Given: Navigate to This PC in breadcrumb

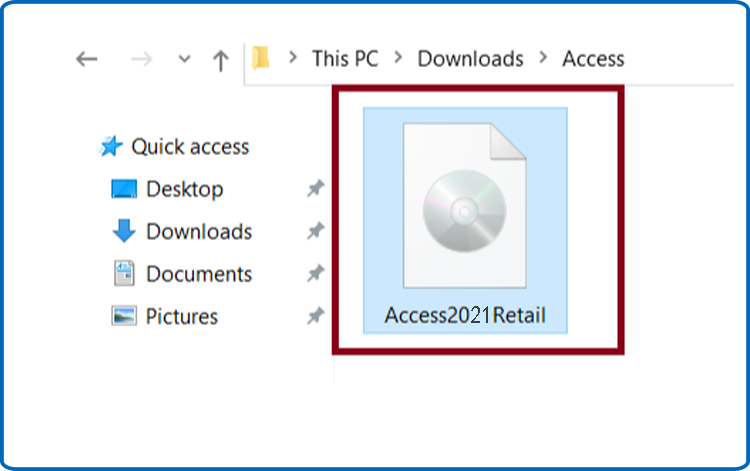Looking at the screenshot, I should point(345,59).
